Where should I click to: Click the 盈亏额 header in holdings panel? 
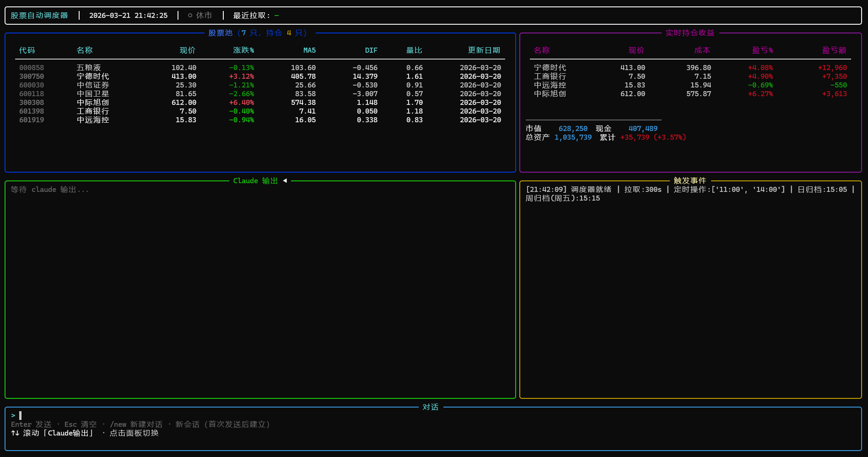tap(834, 50)
